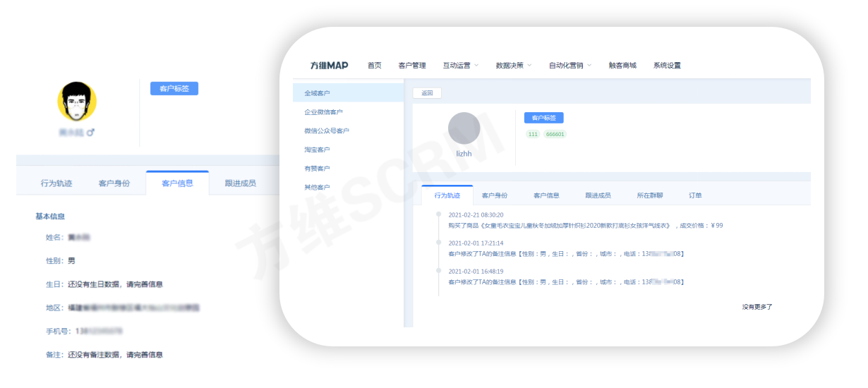Expand the 自动化营销 dropdown menu
This screenshot has height=388, width=868.
(569, 66)
